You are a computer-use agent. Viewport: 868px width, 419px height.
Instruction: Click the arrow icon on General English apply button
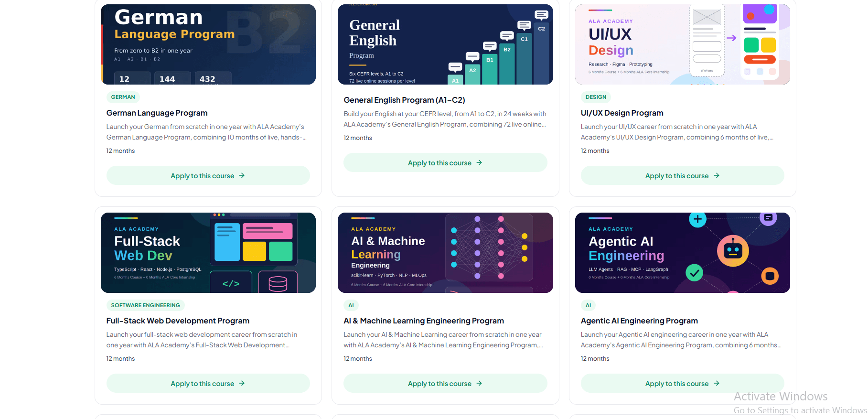point(479,162)
